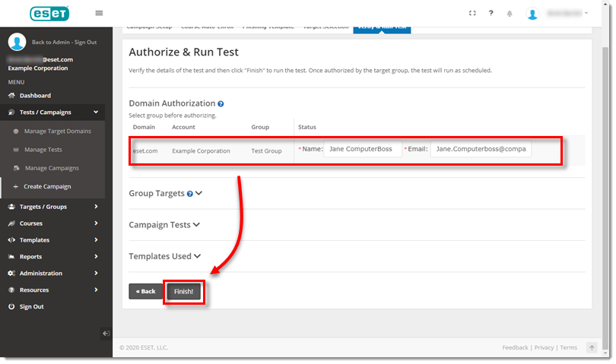Open the notifications bell icon
616x364 pixels.
tap(510, 14)
